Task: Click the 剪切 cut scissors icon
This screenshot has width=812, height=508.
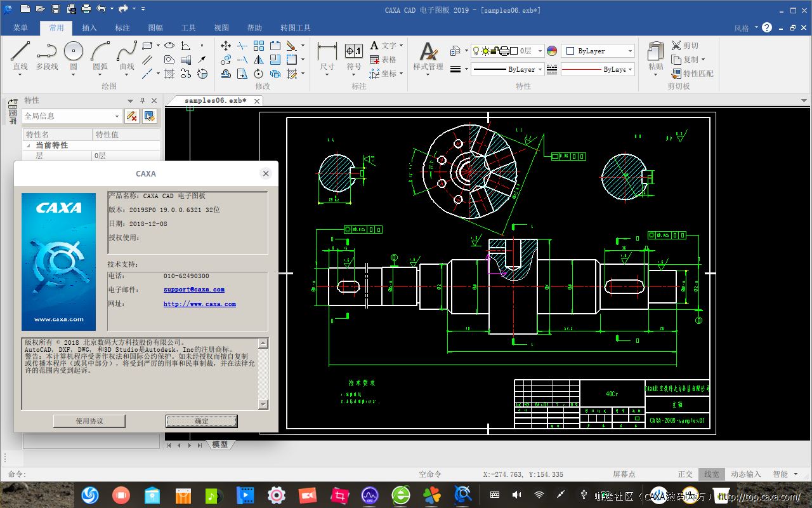Action: click(676, 46)
